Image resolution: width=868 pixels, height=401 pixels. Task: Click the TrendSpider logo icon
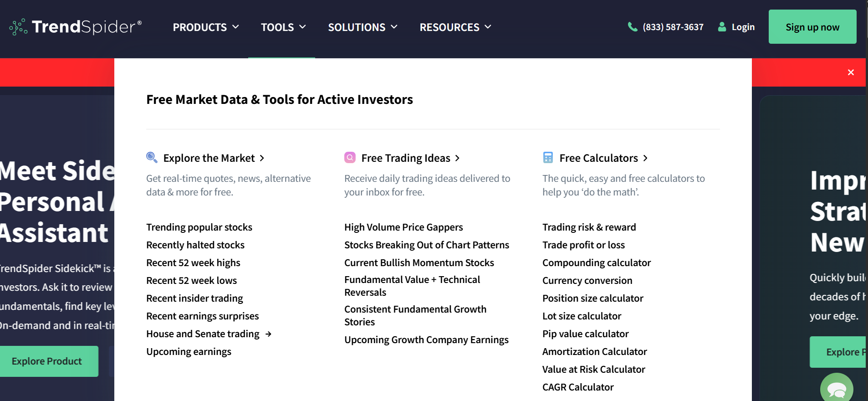(18, 27)
